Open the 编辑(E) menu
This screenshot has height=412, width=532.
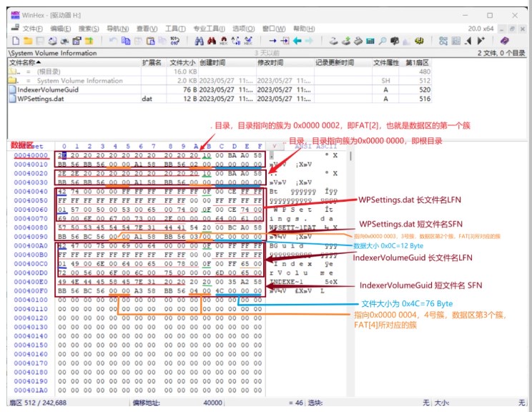click(x=61, y=29)
